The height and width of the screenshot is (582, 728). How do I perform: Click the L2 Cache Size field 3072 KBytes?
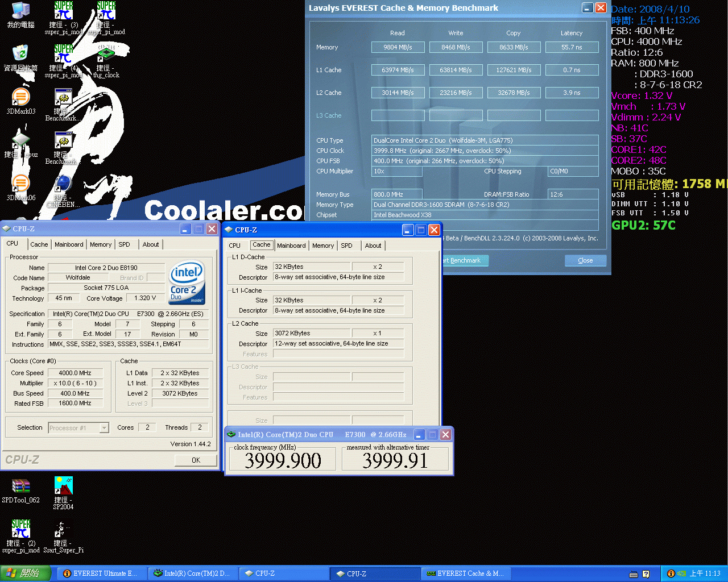pos(312,334)
